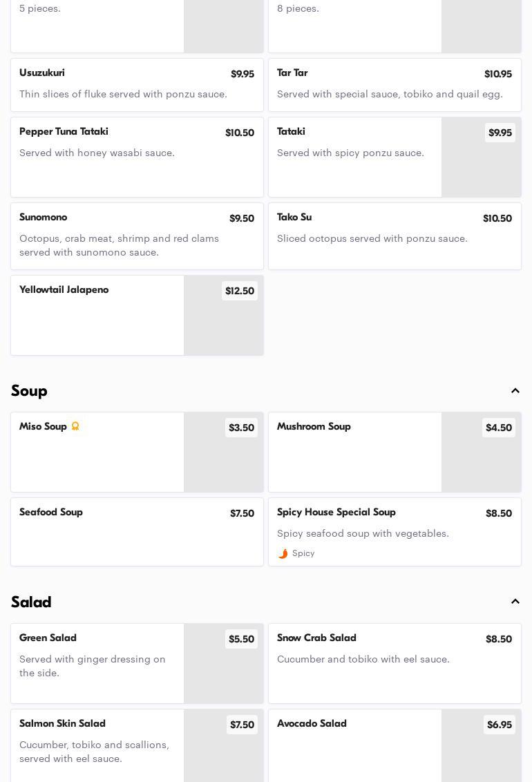Open the Avocado Salad image thumbnail

[481, 745]
